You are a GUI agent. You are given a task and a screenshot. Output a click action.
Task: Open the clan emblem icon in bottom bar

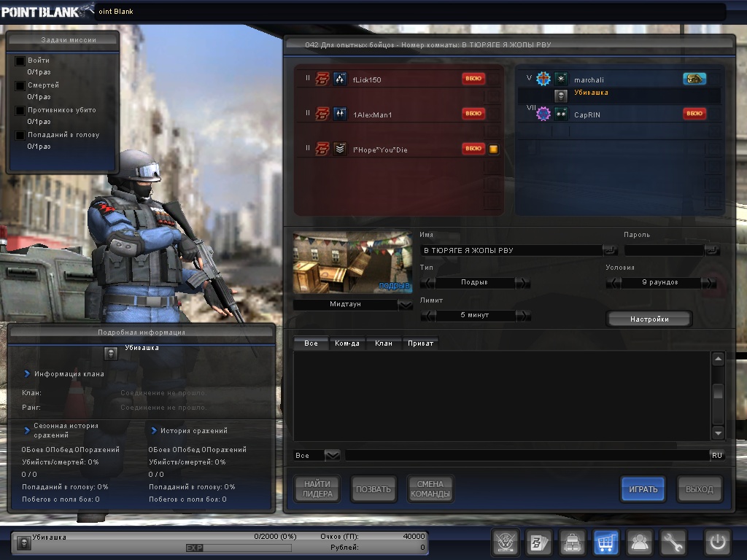tap(505, 542)
